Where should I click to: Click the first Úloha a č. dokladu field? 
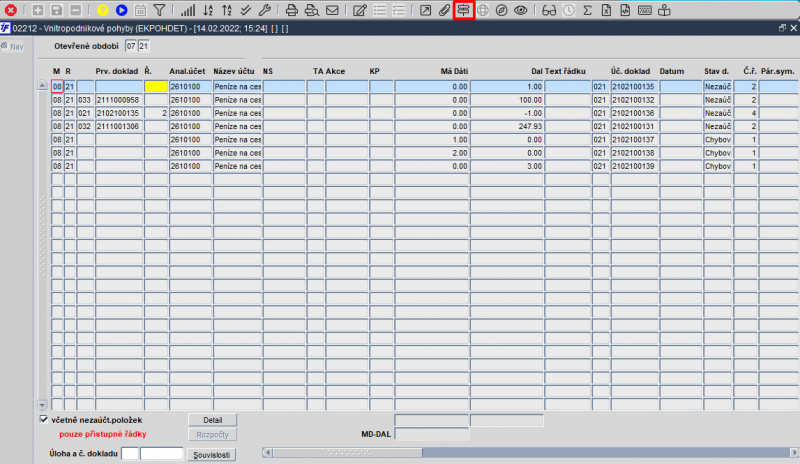(130, 453)
